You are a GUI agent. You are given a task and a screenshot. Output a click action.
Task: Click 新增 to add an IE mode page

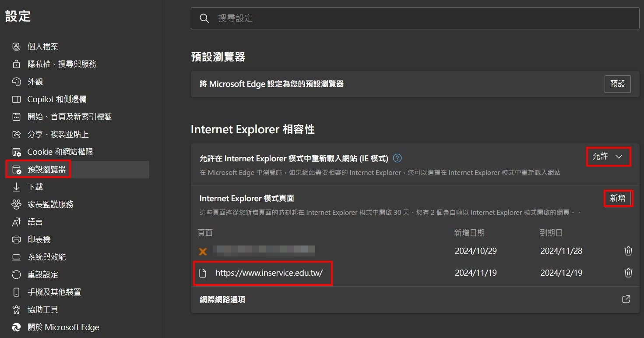click(x=618, y=199)
